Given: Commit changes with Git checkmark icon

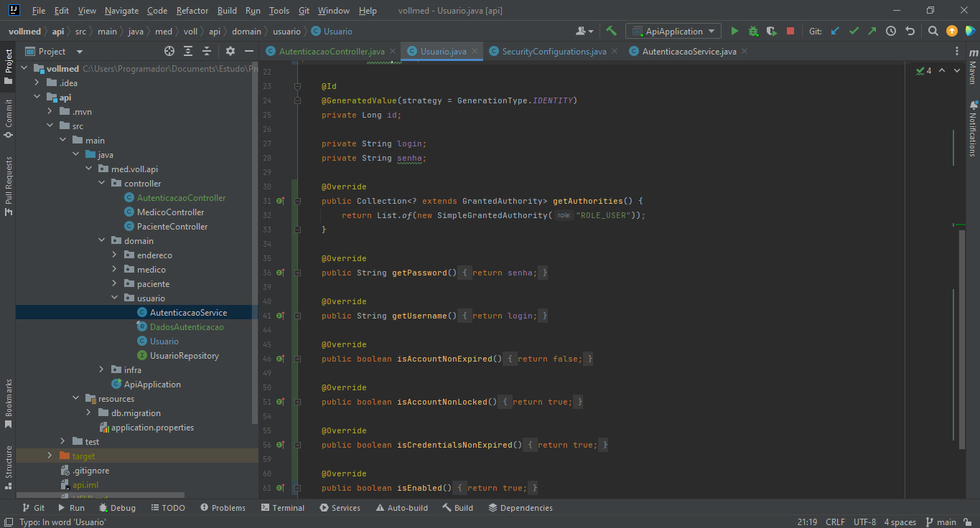Looking at the screenshot, I should (x=853, y=31).
